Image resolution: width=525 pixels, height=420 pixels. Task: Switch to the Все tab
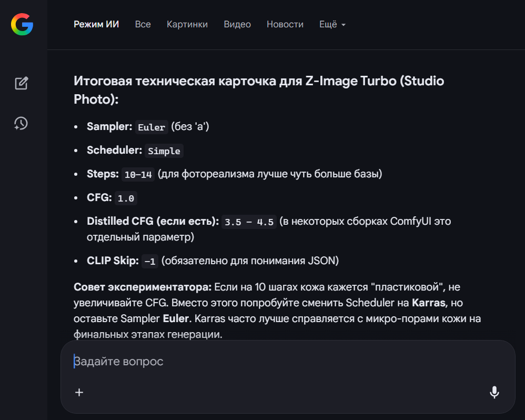[143, 24]
